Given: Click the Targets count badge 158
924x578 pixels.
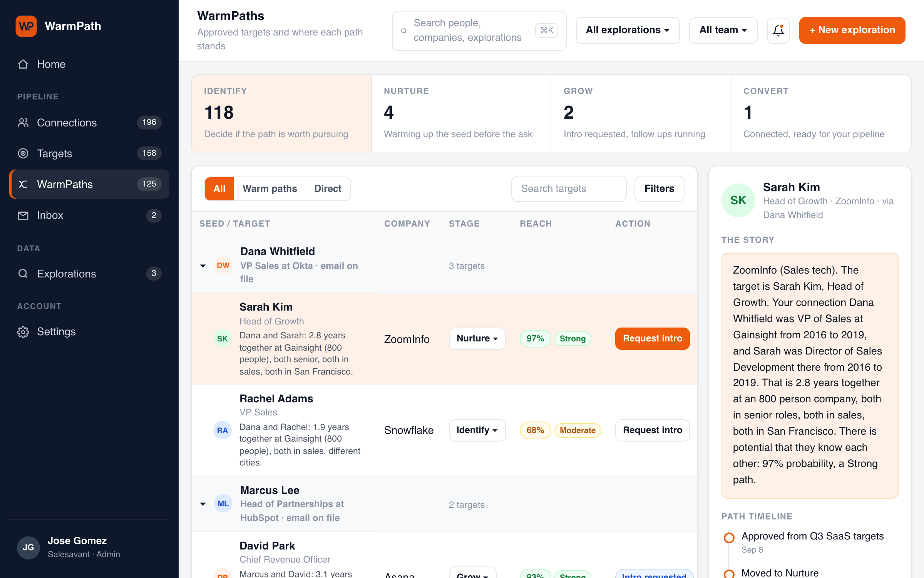Looking at the screenshot, I should [x=149, y=153].
